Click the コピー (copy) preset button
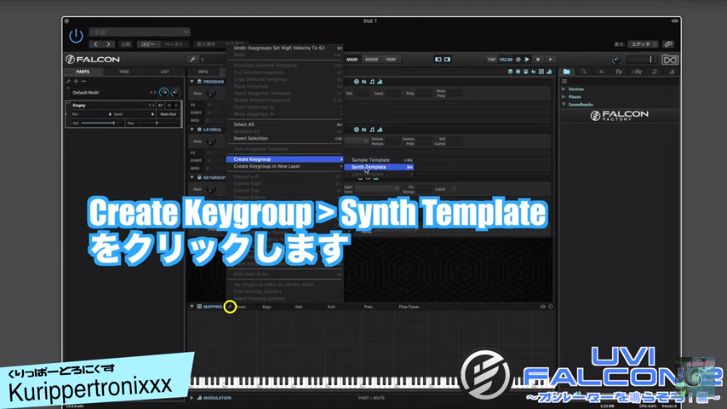 point(148,45)
